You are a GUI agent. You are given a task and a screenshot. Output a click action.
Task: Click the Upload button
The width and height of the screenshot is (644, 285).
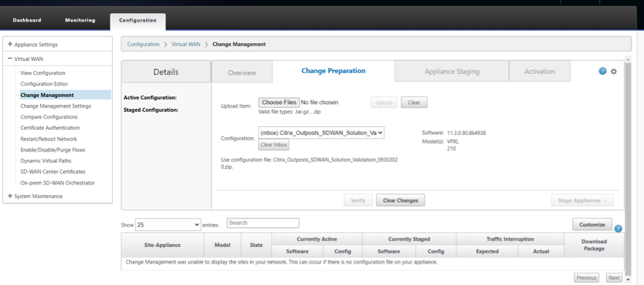point(384,103)
